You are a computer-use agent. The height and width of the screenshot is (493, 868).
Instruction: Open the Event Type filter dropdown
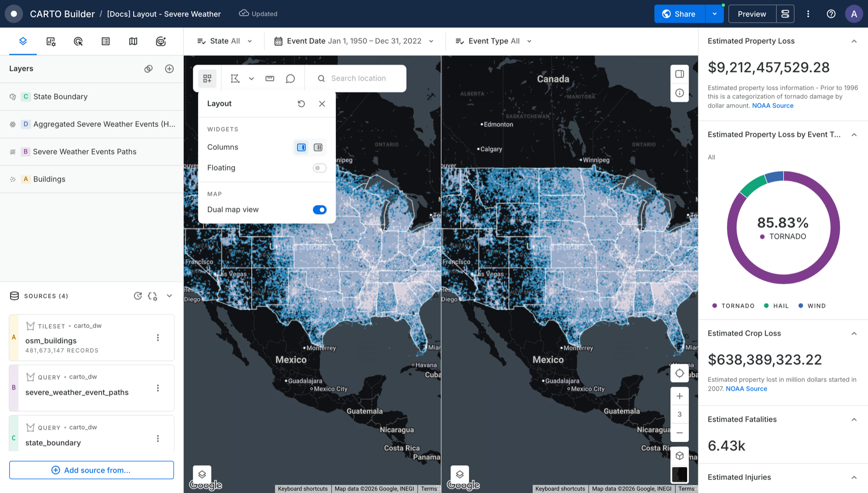coord(494,41)
